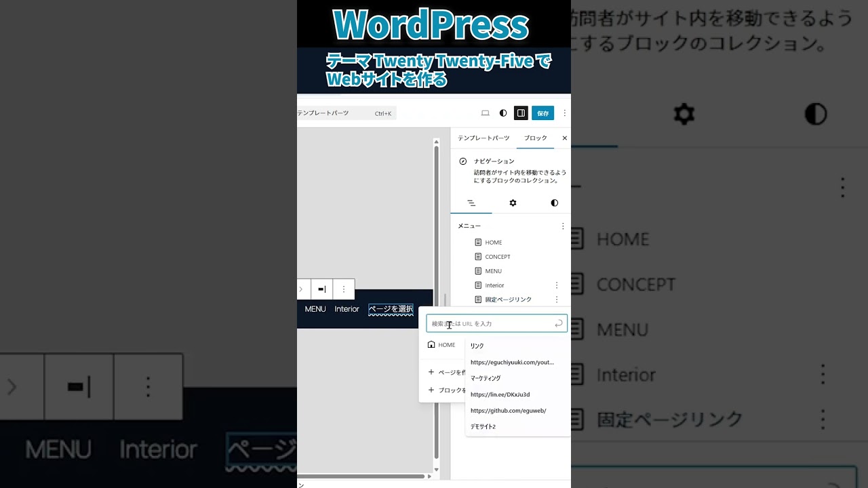
Task: Click the page icon beside Interior in sidebar
Action: pos(478,285)
